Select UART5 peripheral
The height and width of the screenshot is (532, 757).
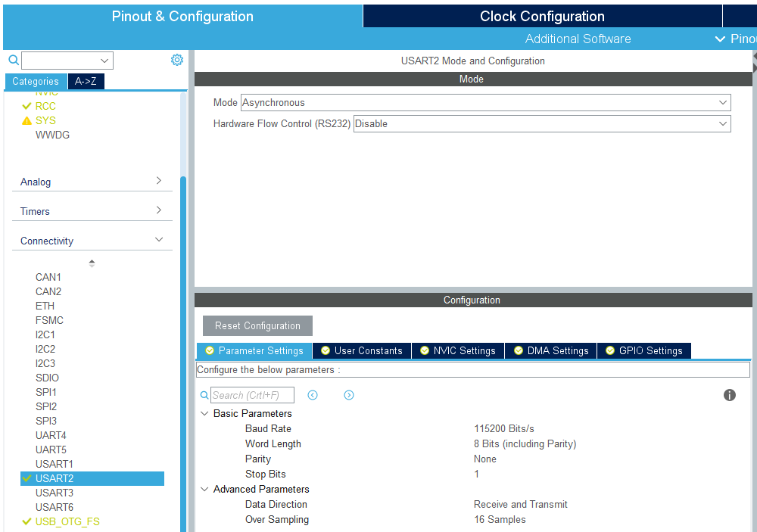(x=51, y=450)
